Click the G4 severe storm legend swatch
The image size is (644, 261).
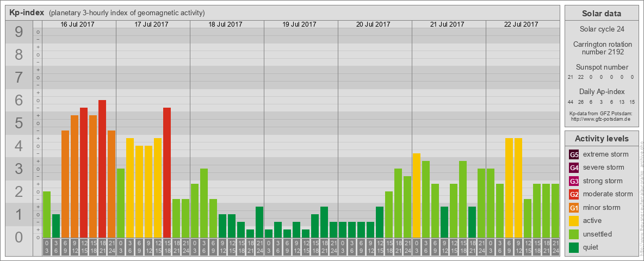(x=574, y=168)
